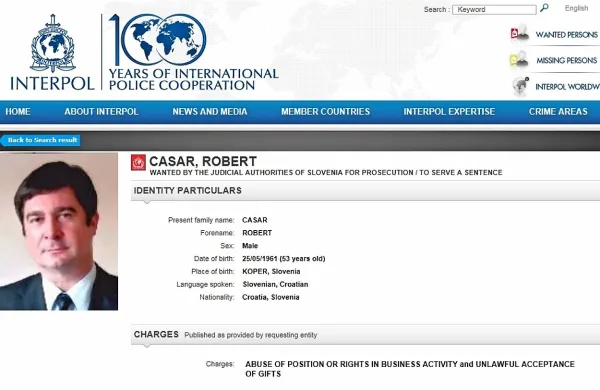The height and width of the screenshot is (390, 600).
Task: Click the red notice icon beside CASAR, ROBERT
Action: tap(138, 162)
